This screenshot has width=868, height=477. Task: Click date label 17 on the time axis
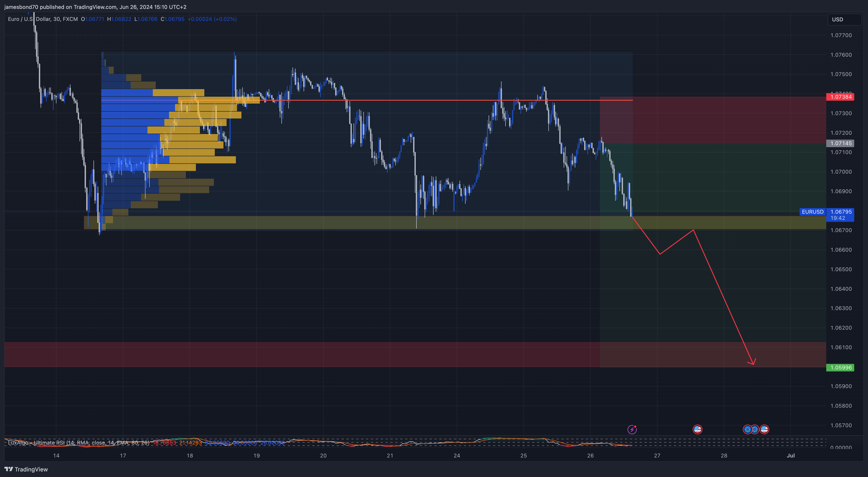pos(123,455)
